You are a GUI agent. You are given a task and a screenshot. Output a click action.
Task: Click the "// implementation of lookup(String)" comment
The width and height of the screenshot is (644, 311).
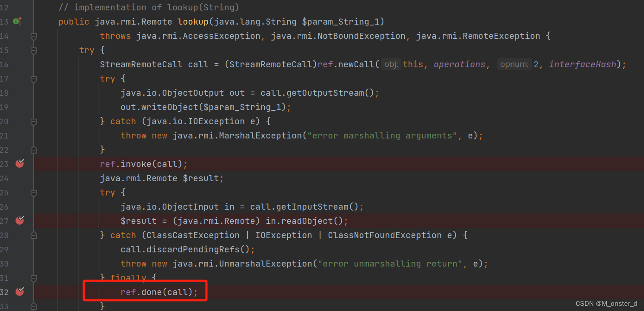[x=149, y=7]
